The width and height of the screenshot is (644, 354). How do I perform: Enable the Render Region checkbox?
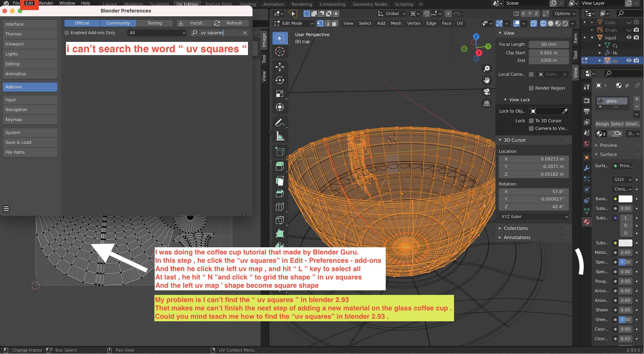[532, 88]
